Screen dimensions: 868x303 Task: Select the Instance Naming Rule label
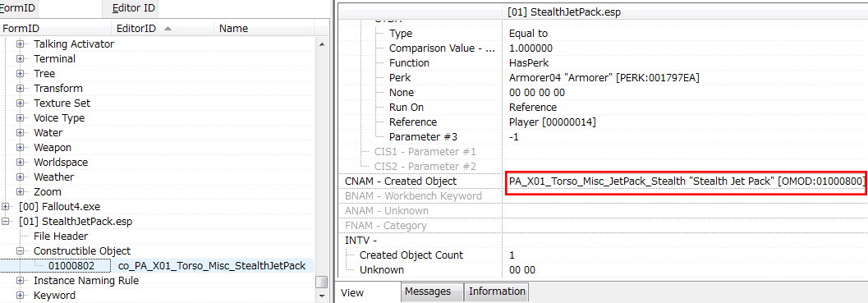coord(85,281)
